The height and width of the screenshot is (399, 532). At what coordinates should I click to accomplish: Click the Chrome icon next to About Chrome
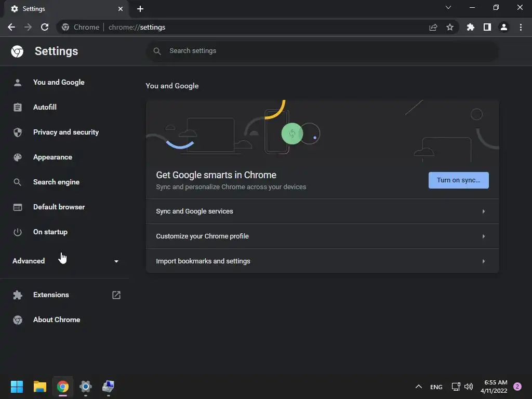point(18,320)
